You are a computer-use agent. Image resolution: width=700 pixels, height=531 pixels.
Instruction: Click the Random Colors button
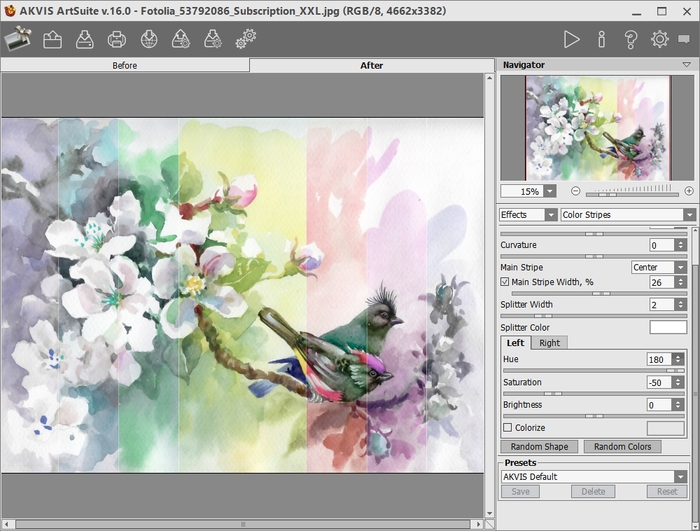click(x=622, y=447)
